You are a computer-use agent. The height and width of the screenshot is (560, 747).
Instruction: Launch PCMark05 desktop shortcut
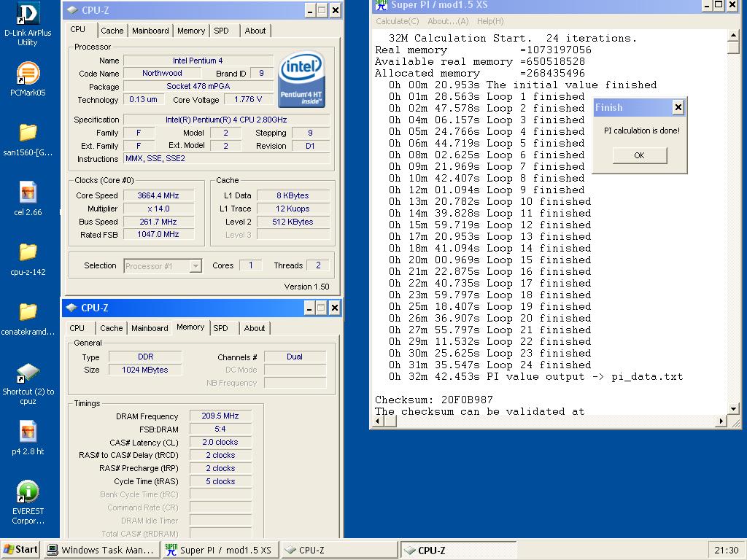pyautogui.click(x=28, y=79)
